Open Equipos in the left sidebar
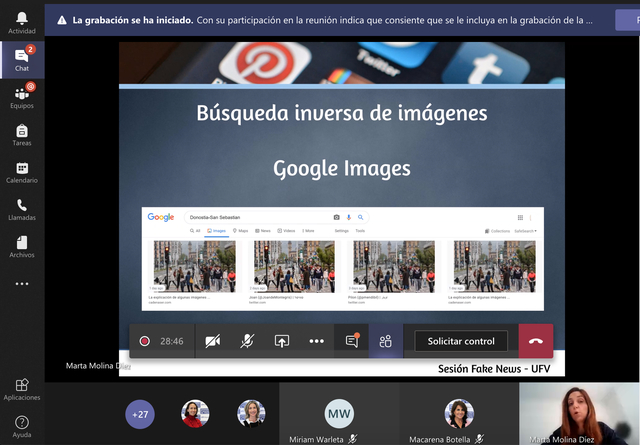 (22, 97)
